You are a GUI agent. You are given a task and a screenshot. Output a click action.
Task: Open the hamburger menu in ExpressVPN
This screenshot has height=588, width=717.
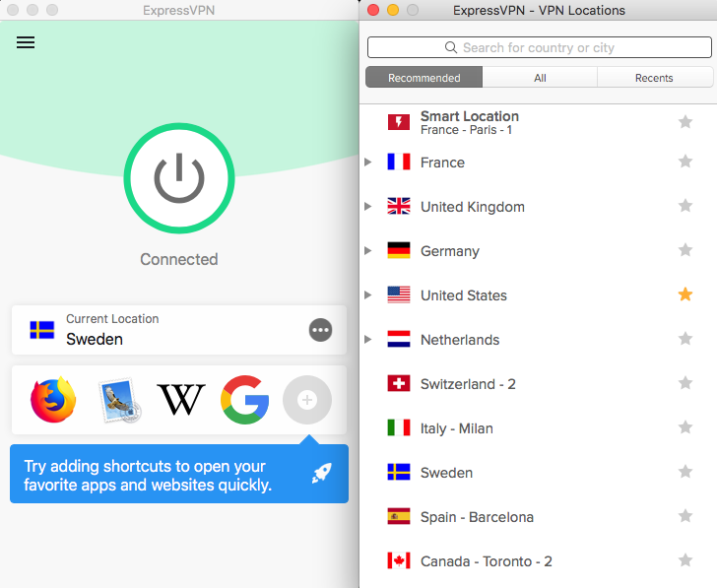(x=26, y=42)
